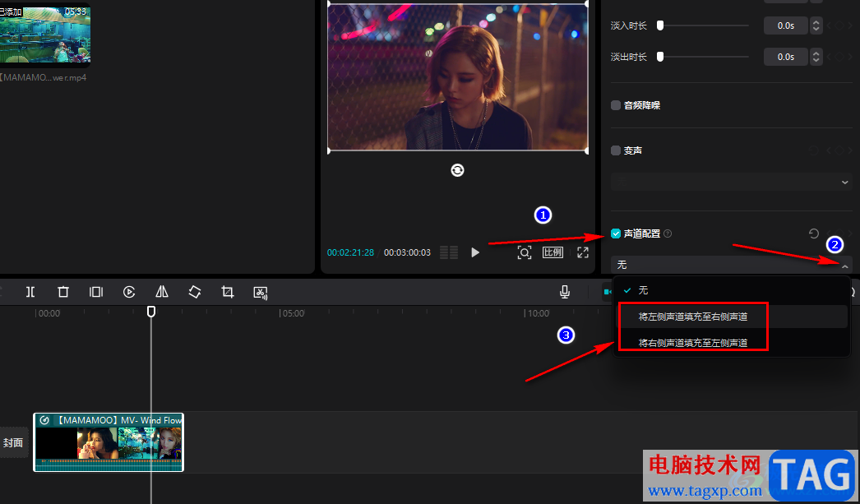This screenshot has width=860, height=504.
Task: Click the 00:00 mark on ruler
Action: coord(49,313)
